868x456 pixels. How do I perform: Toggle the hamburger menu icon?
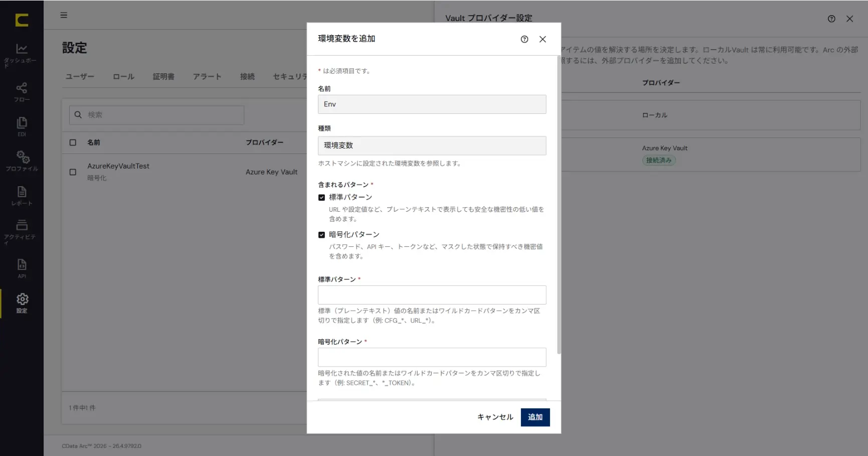(64, 15)
